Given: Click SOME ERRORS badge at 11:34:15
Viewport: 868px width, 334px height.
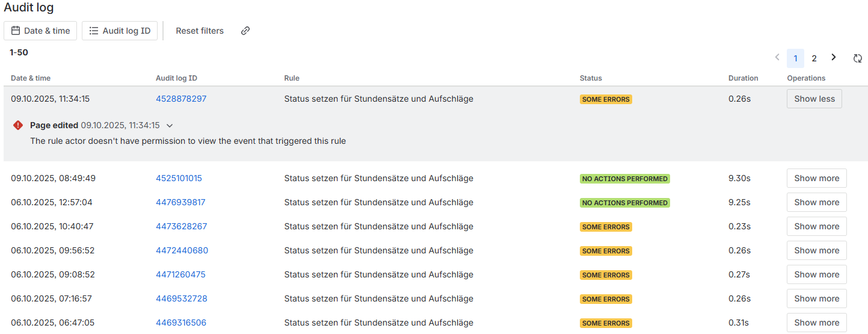Looking at the screenshot, I should (606, 99).
